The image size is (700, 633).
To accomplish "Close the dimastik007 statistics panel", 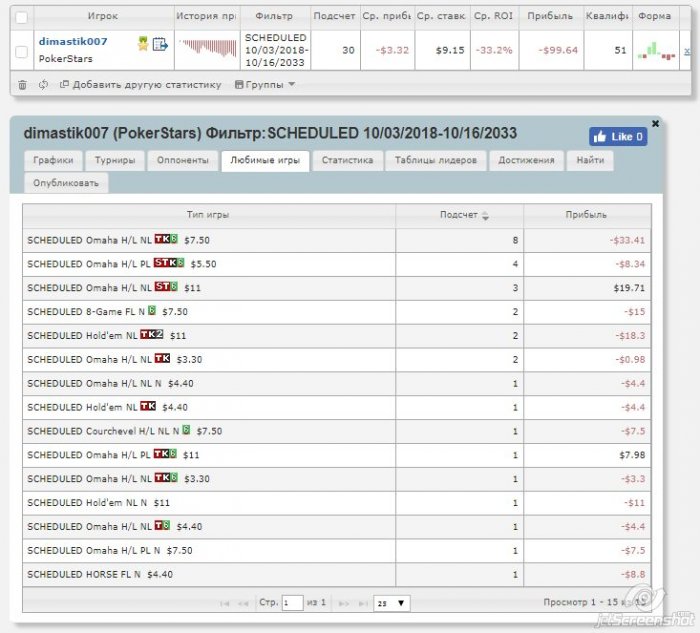I will pos(655,123).
